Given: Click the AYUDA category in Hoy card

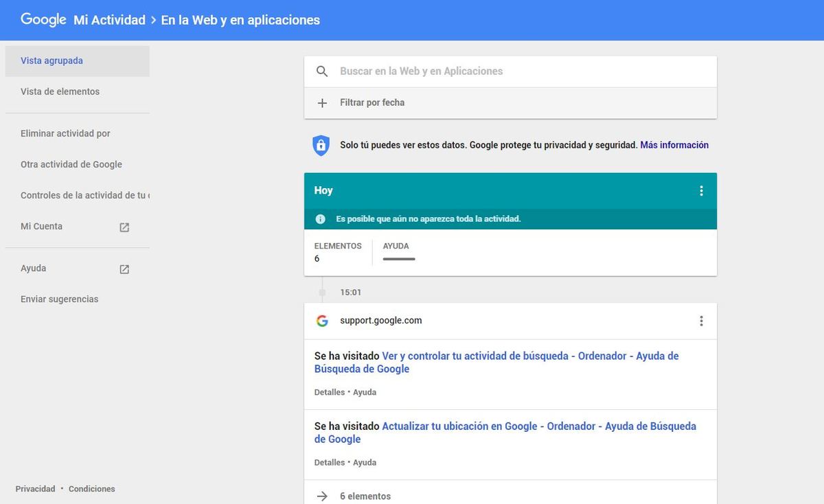Looking at the screenshot, I should [x=399, y=252].
